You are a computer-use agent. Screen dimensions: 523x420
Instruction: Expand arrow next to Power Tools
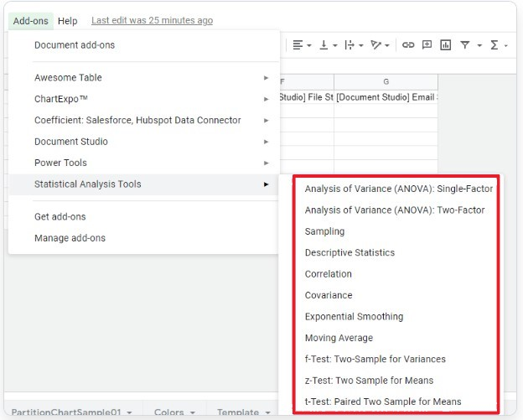tap(266, 163)
